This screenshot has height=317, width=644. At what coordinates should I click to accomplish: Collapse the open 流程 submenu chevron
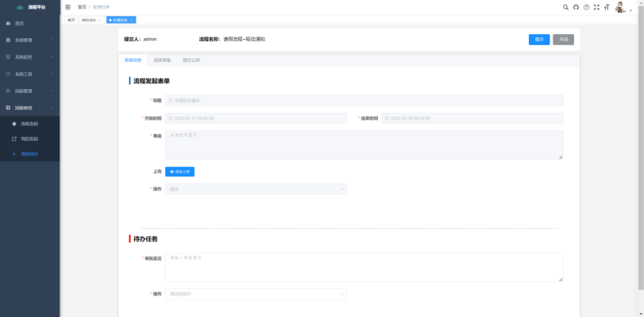tap(52, 108)
